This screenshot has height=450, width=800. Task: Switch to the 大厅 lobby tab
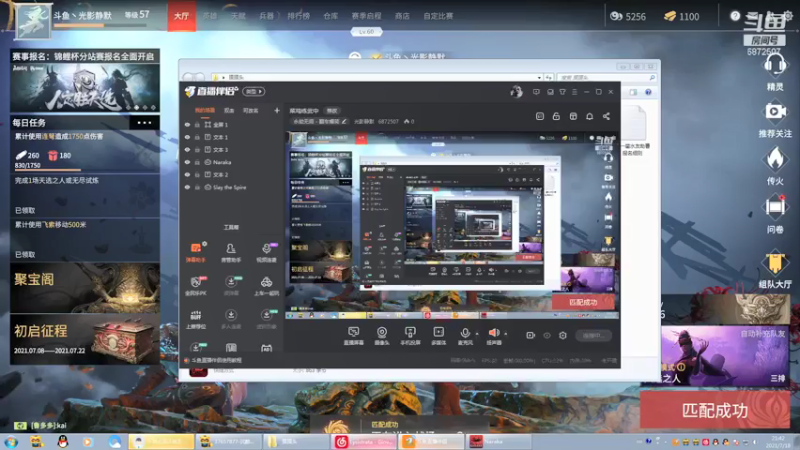pos(181,16)
